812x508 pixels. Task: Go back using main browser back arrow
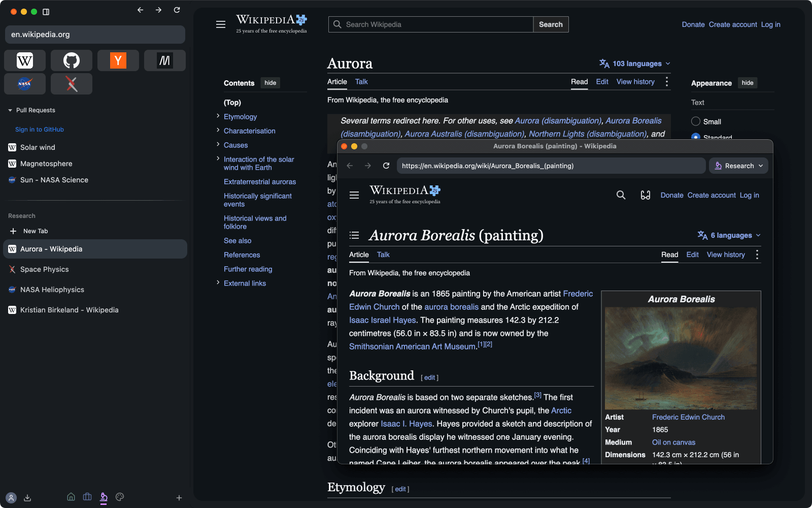(x=141, y=10)
